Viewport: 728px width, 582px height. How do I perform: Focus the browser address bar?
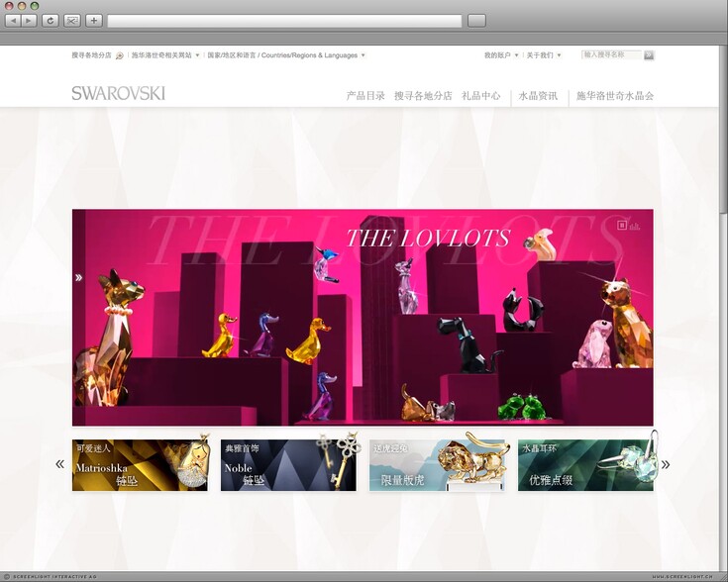pyautogui.click(x=284, y=21)
